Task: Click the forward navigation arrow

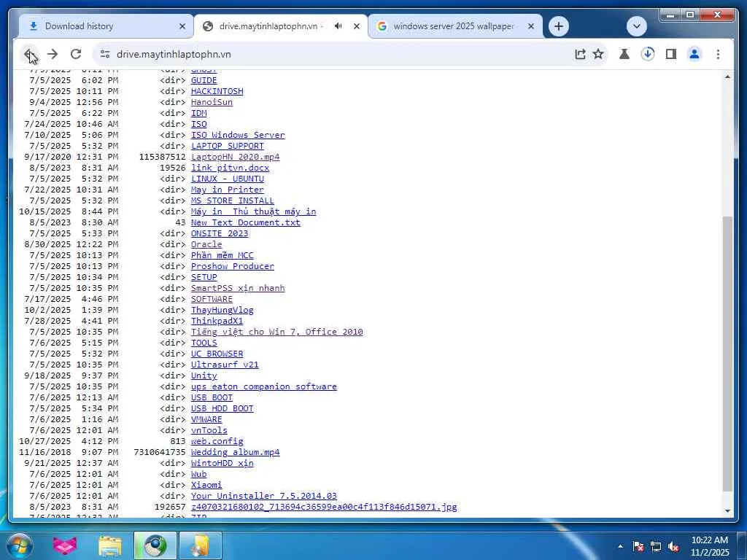Action: 53,54
